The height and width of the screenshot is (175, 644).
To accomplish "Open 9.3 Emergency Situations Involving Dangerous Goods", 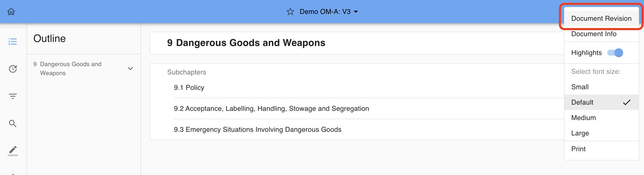I will click(257, 129).
